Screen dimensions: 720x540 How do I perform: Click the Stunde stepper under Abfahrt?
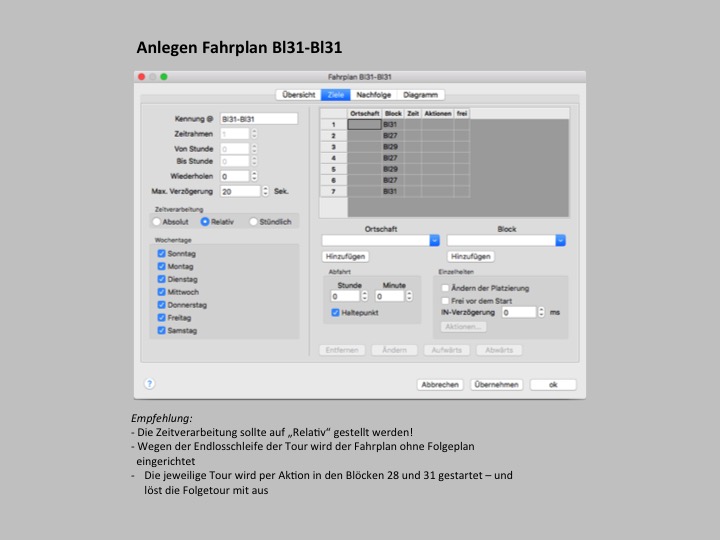tap(364, 296)
